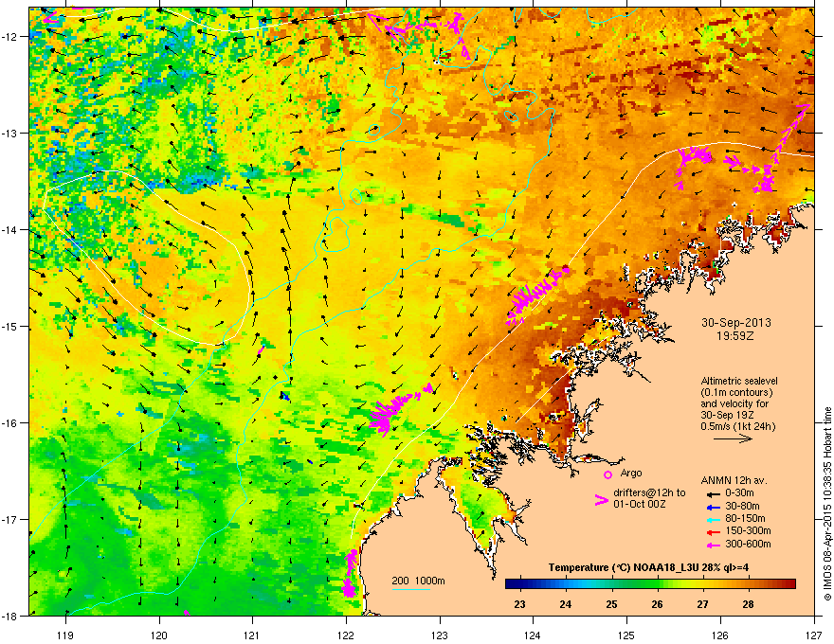Image resolution: width=834 pixels, height=644 pixels.
Task: Click the 01-Oct 00Z text
Action: click(638, 504)
